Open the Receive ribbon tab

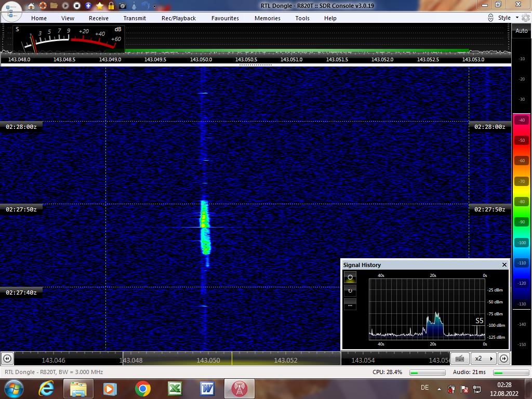pos(99,18)
